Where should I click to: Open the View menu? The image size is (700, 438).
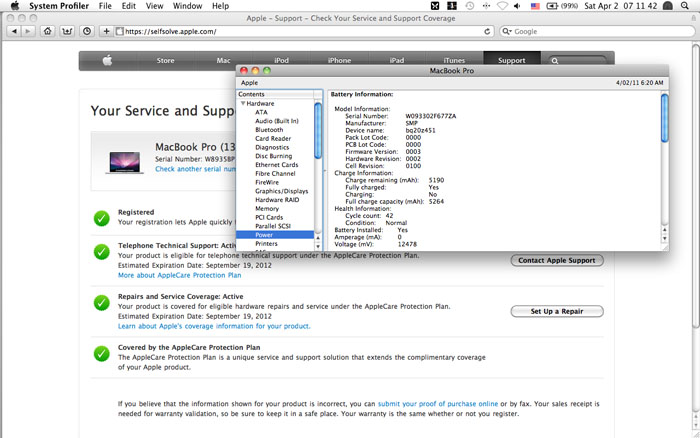click(x=154, y=6)
